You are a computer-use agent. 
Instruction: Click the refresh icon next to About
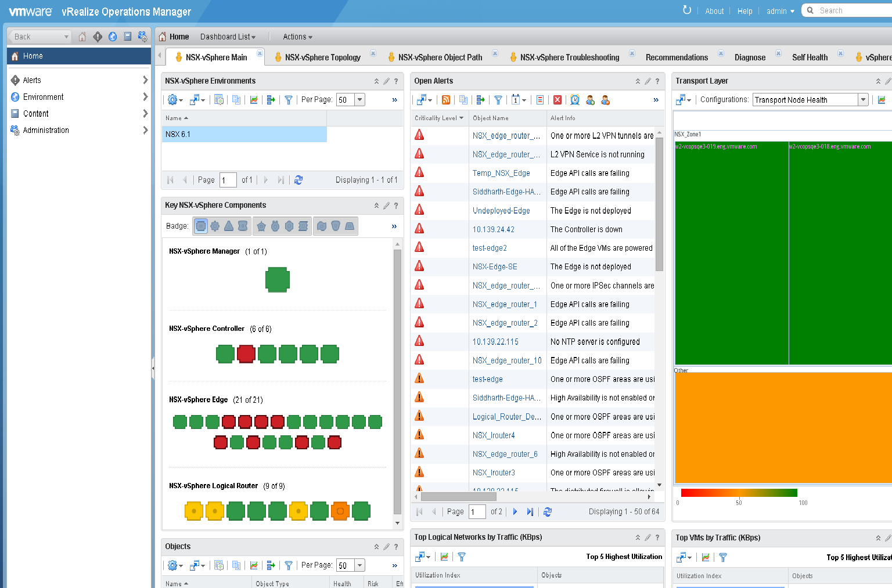687,10
